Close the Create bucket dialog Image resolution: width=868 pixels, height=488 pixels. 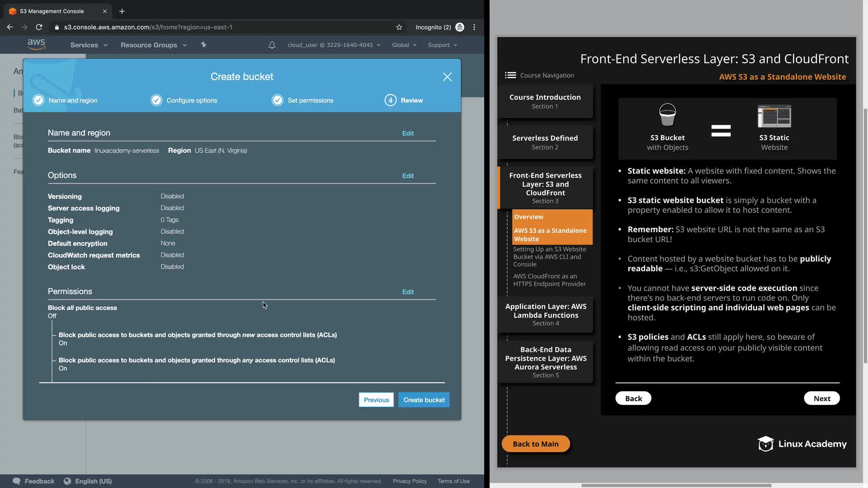tap(447, 77)
